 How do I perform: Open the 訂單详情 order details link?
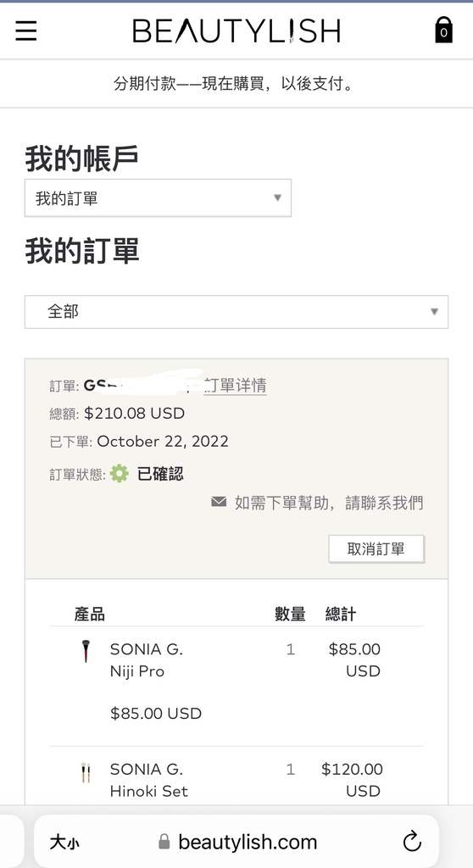(x=235, y=386)
